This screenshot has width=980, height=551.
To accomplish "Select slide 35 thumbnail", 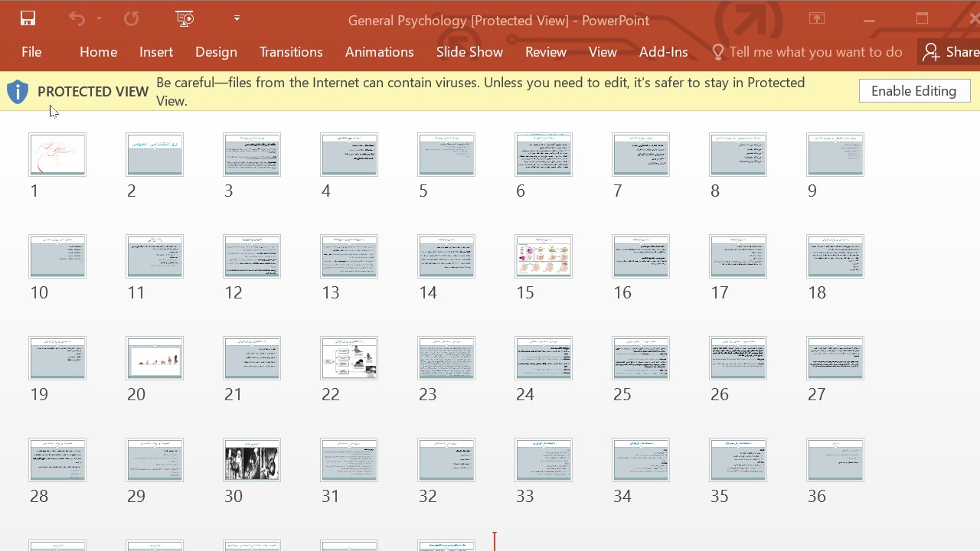I will point(738,460).
